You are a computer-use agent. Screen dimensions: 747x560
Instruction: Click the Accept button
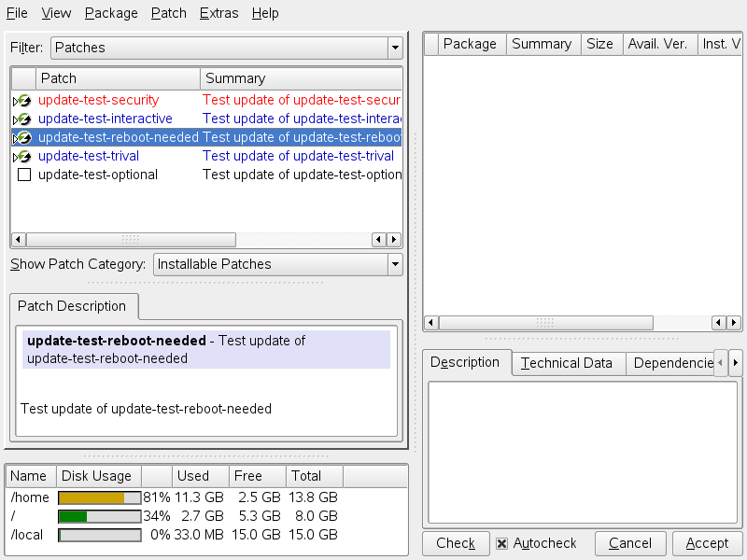(707, 543)
